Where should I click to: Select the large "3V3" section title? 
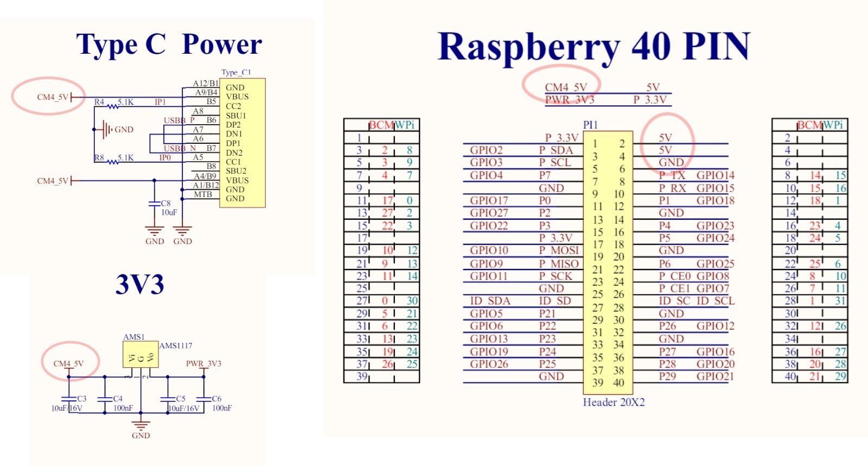click(139, 284)
